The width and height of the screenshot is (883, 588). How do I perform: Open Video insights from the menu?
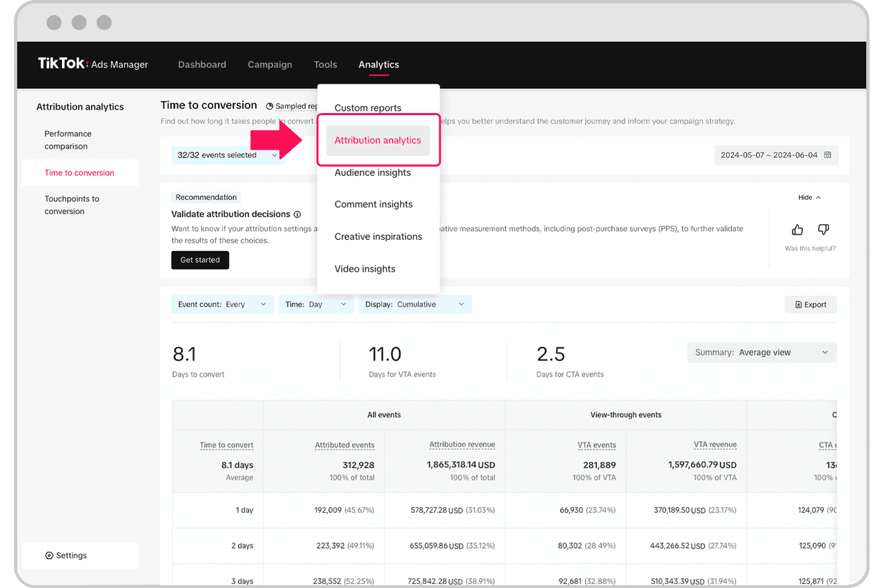[364, 268]
